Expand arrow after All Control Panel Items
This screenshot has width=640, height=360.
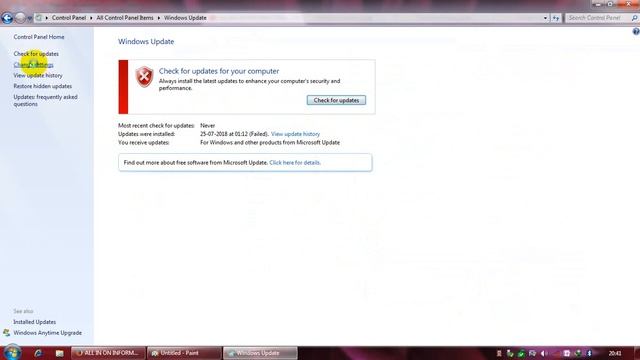click(159, 18)
